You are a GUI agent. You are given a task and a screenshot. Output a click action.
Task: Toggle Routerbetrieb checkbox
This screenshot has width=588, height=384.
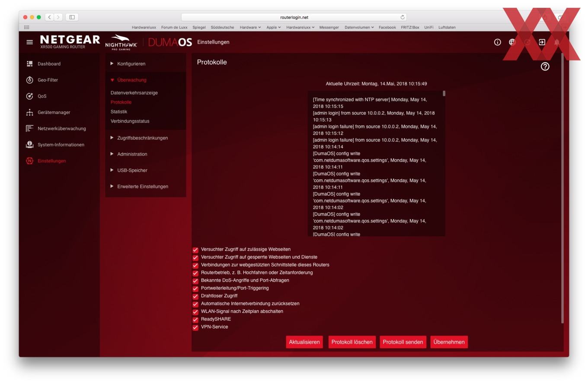click(195, 273)
